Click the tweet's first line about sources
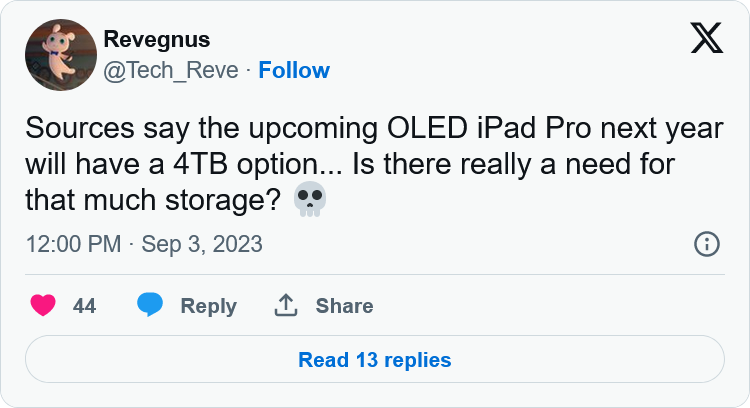The width and height of the screenshot is (750, 408). [366, 129]
